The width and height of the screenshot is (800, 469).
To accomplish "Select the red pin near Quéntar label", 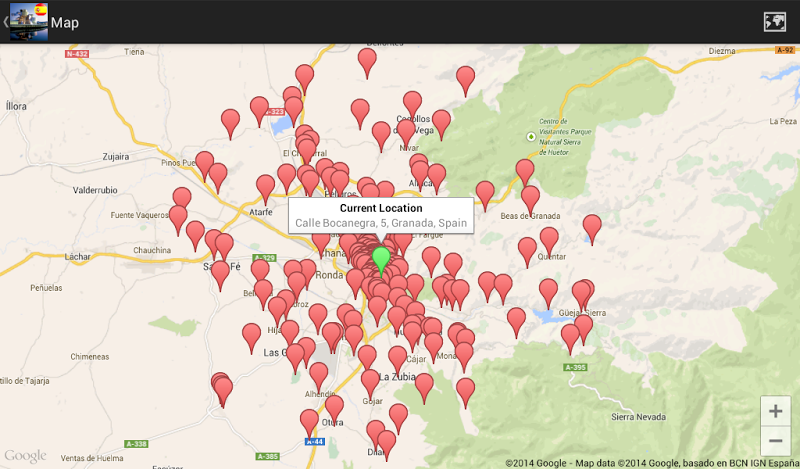I will pyautogui.click(x=549, y=241).
